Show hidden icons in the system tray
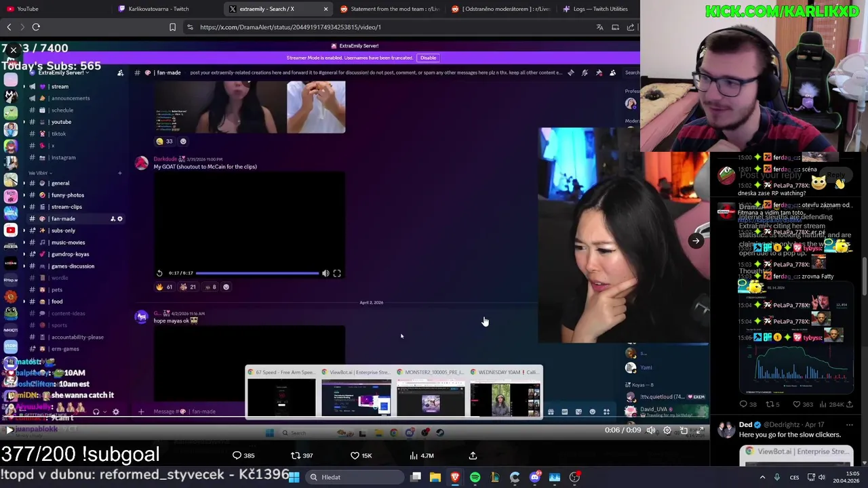Image resolution: width=868 pixels, height=488 pixels. 762,477
